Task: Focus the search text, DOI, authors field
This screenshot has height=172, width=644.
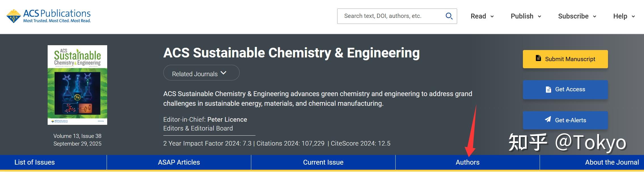Action: tap(397, 16)
